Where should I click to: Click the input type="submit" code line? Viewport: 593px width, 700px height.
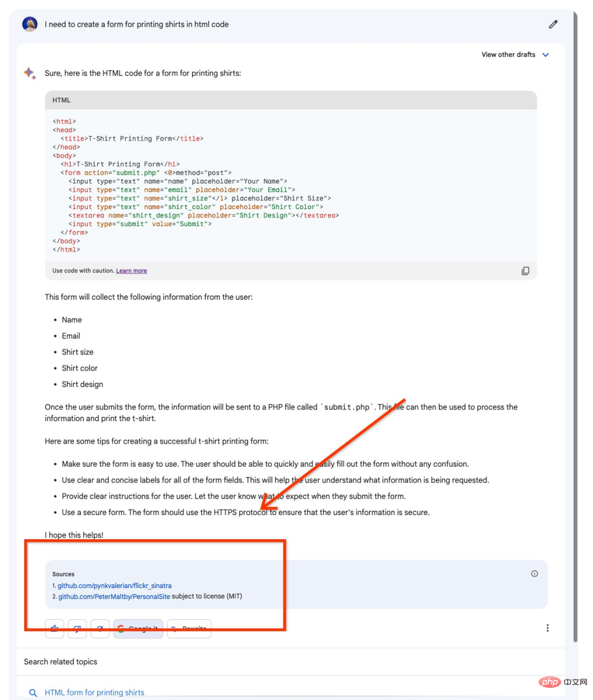coord(140,224)
